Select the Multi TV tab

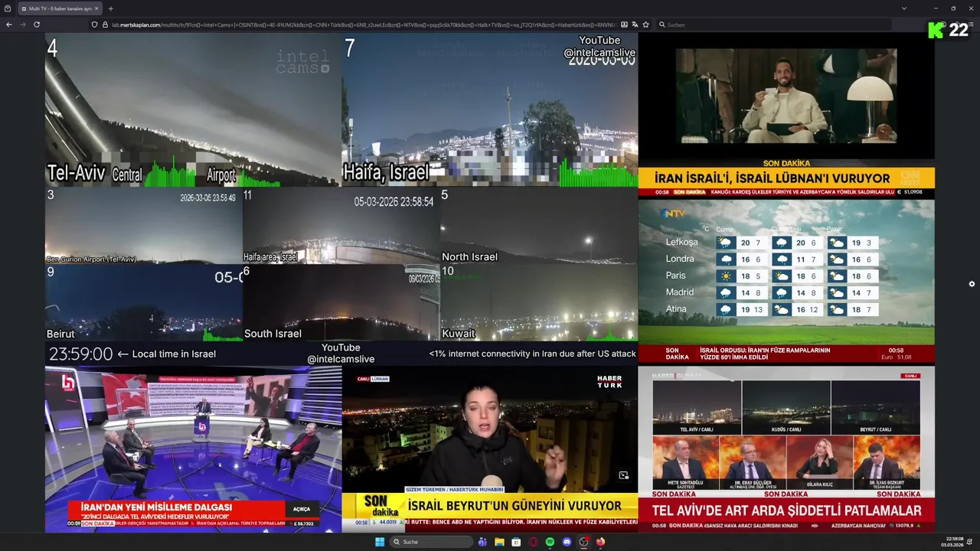click(x=60, y=8)
